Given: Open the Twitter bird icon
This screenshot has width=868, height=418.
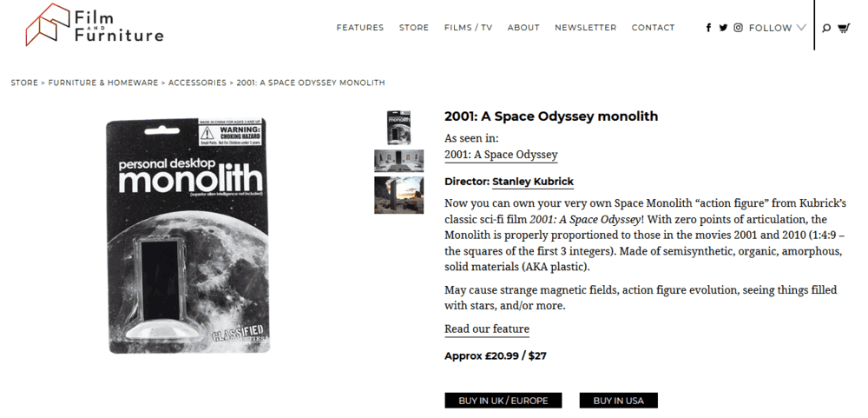Looking at the screenshot, I should pyautogui.click(x=723, y=28).
